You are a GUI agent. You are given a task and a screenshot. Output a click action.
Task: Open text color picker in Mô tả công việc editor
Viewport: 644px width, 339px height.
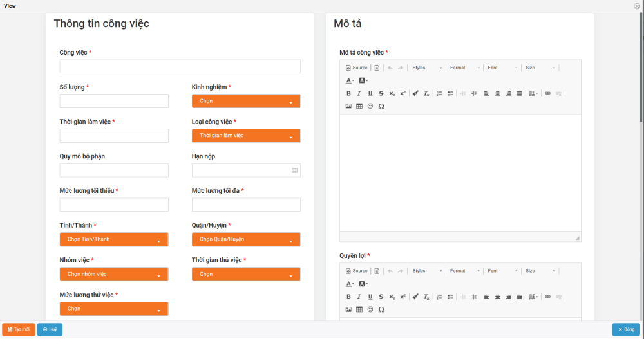(x=350, y=80)
